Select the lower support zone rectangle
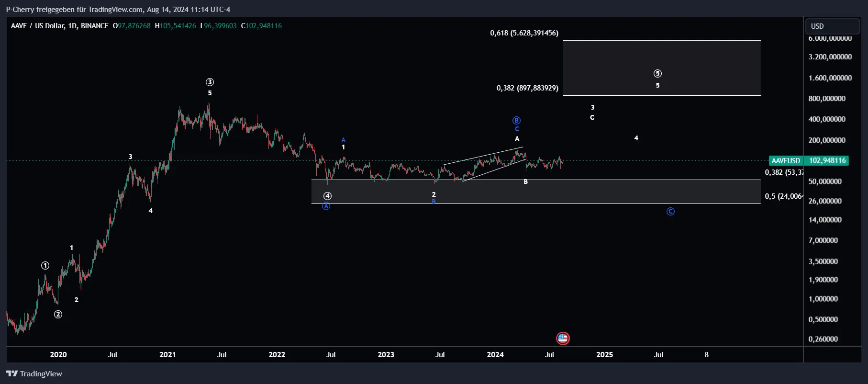Screen dimensions: 868x384 tap(536, 192)
